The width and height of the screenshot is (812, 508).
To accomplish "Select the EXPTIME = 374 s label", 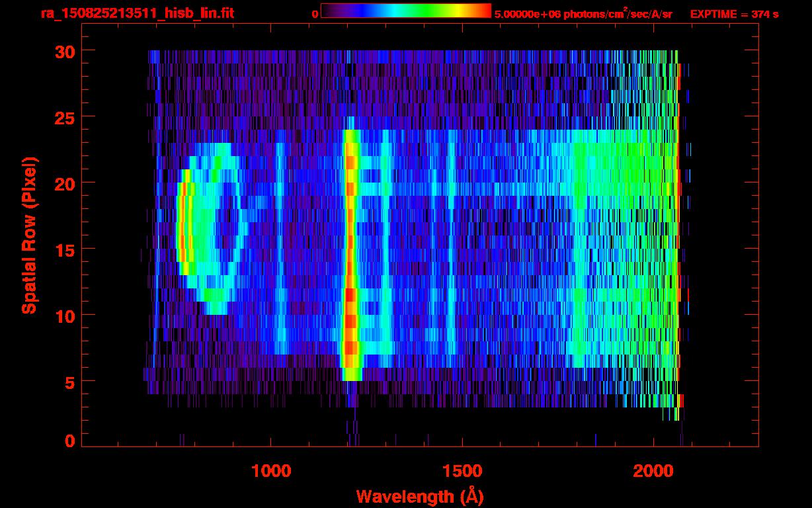I will 734,14.
